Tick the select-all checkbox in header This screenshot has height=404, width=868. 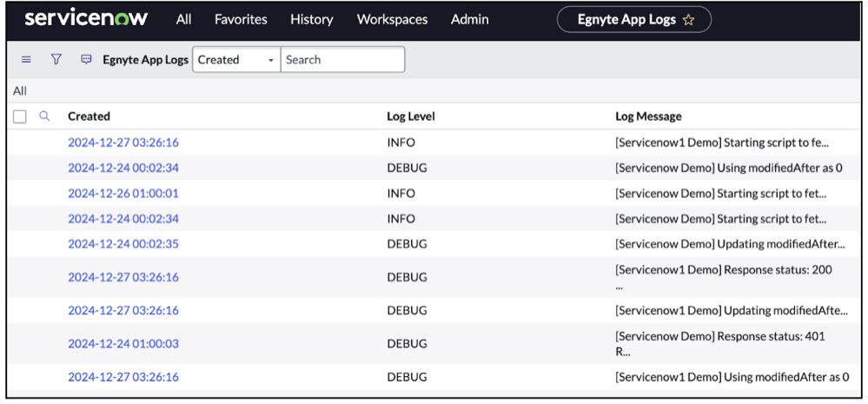pyautogui.click(x=20, y=116)
